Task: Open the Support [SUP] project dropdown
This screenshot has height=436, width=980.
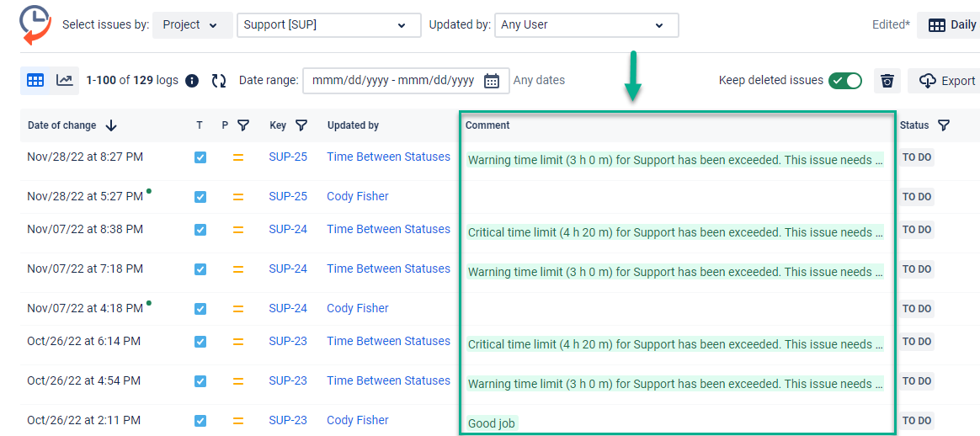Action: 328,25
